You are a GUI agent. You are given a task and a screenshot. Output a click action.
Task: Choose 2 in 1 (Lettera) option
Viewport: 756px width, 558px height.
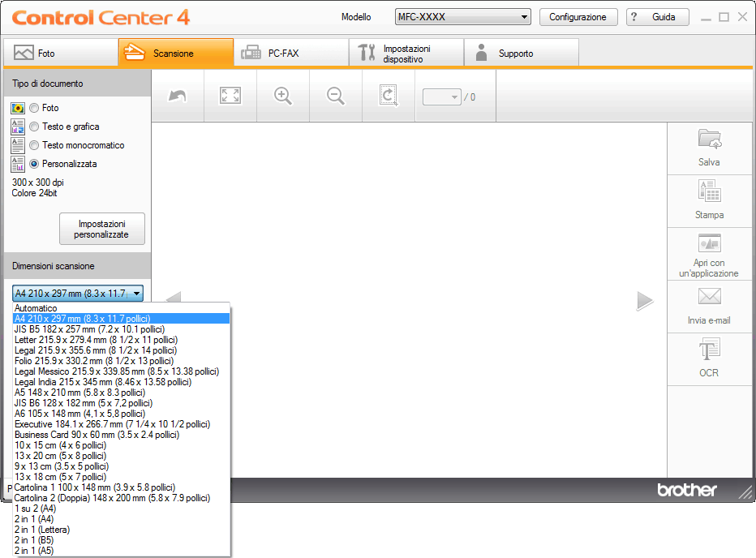[121, 530]
